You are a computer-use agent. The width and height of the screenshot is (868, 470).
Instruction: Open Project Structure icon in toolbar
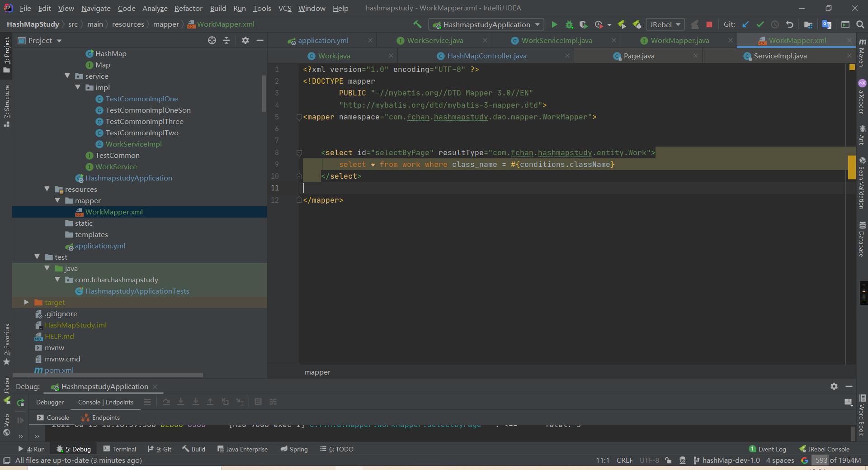pyautogui.click(x=808, y=24)
